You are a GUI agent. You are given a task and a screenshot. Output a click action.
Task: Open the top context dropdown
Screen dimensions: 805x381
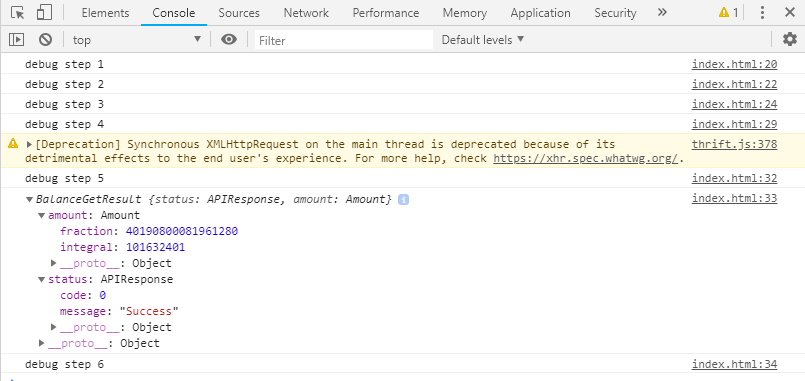click(137, 40)
